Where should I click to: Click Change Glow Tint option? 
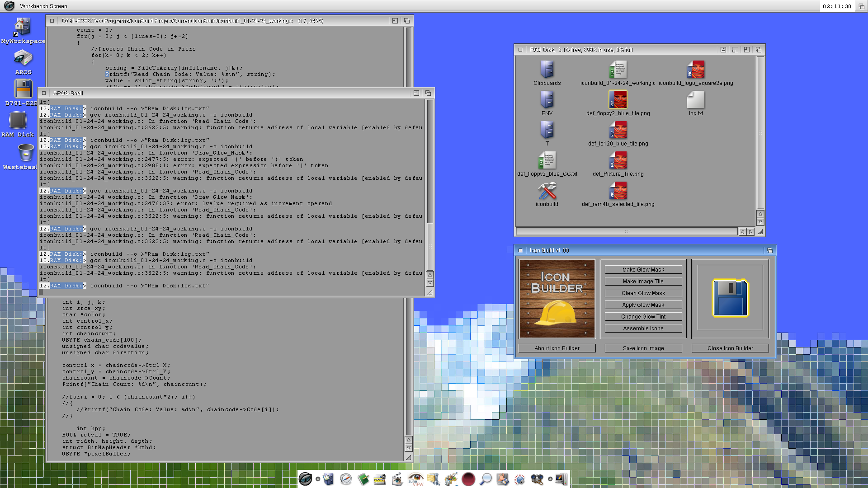pos(643,317)
